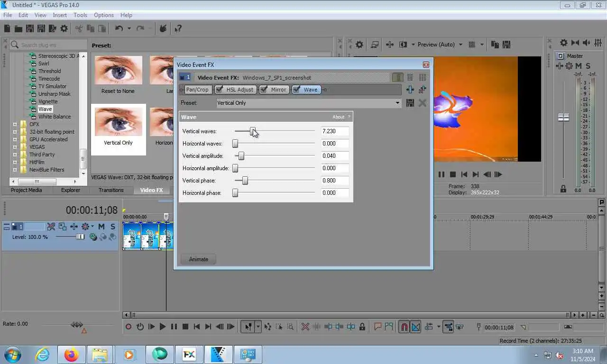This screenshot has height=364, width=607.
Task: Click the Pan/Crop button in FX chain
Action: [197, 90]
